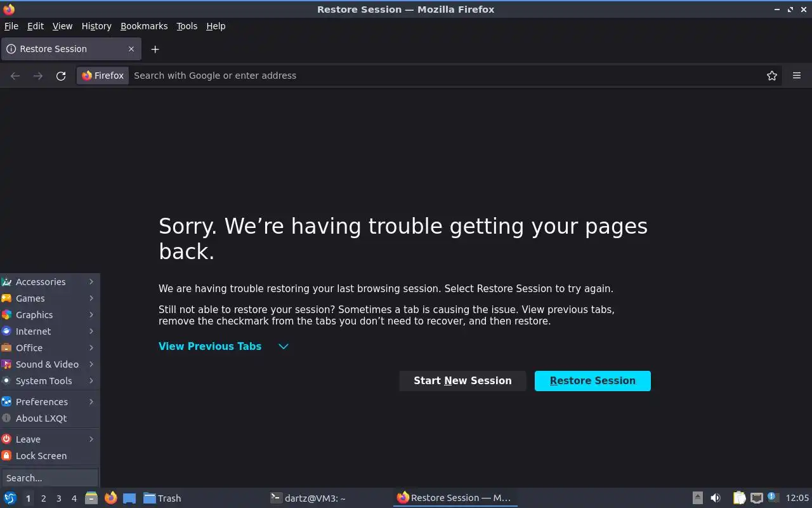The height and width of the screenshot is (508, 812).
Task: Expand the Internet submenu
Action: click(x=49, y=331)
